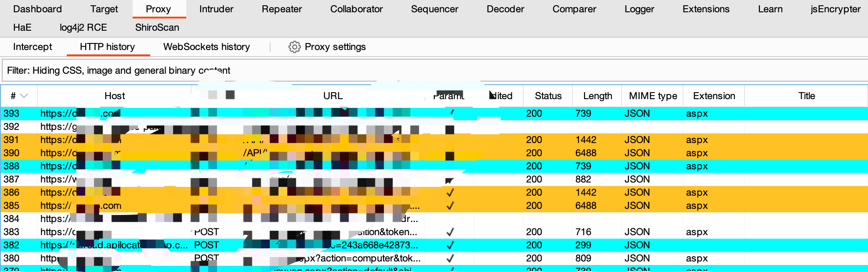
Task: Click the Params checkmark in row 382
Action: click(450, 245)
